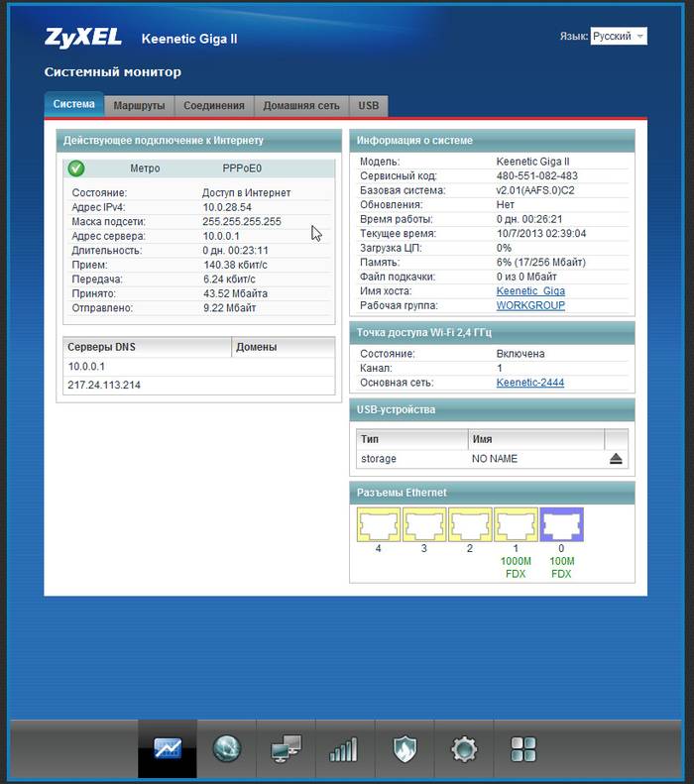Open the Keenetic-2444 network link
This screenshot has width=694, height=784.
(530, 383)
